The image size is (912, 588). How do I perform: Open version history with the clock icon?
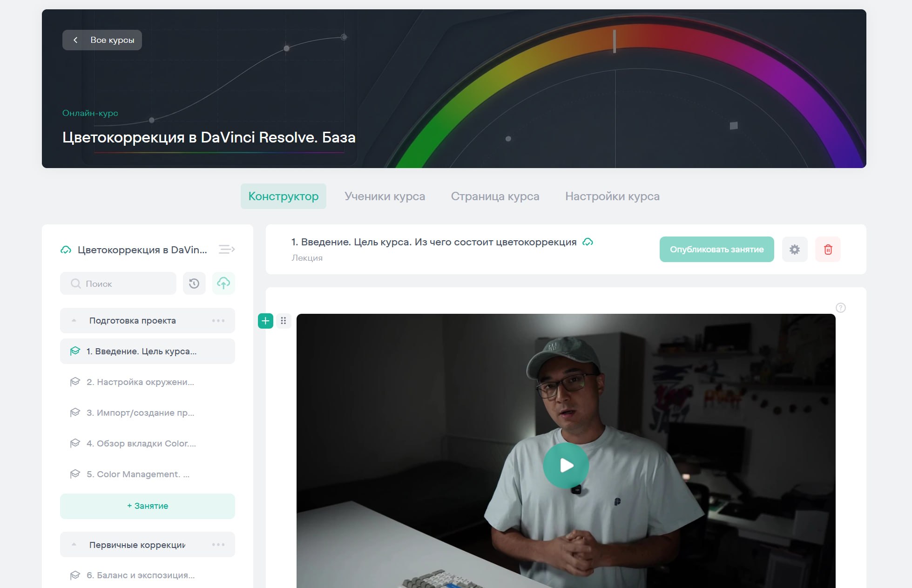[x=194, y=284]
